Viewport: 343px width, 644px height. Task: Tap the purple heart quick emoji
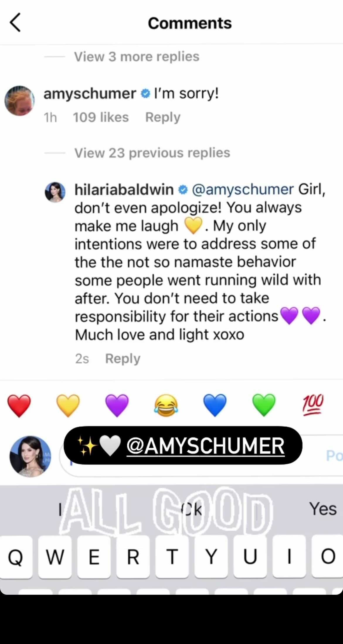pos(117,405)
